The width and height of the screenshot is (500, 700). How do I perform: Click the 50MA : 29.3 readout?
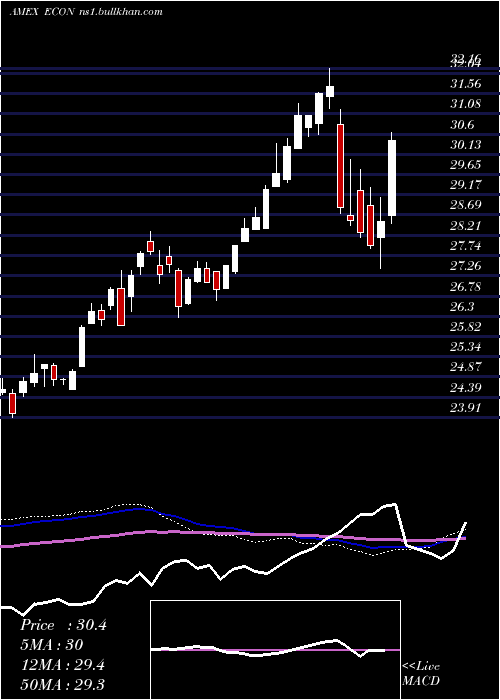(x=62, y=684)
